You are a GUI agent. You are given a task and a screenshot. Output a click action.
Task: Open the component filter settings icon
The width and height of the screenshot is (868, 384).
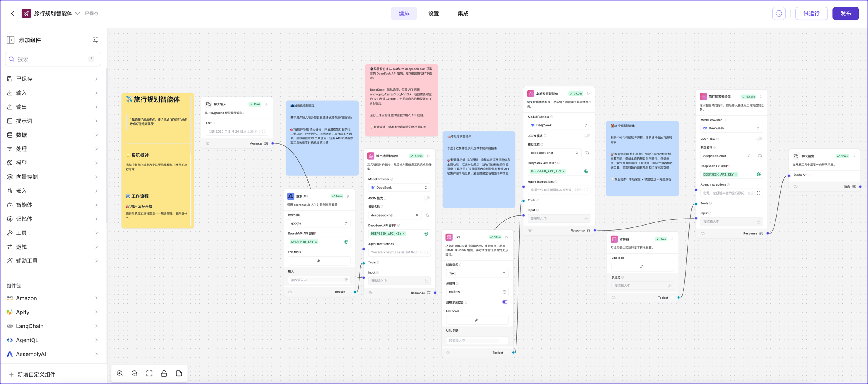click(96, 40)
